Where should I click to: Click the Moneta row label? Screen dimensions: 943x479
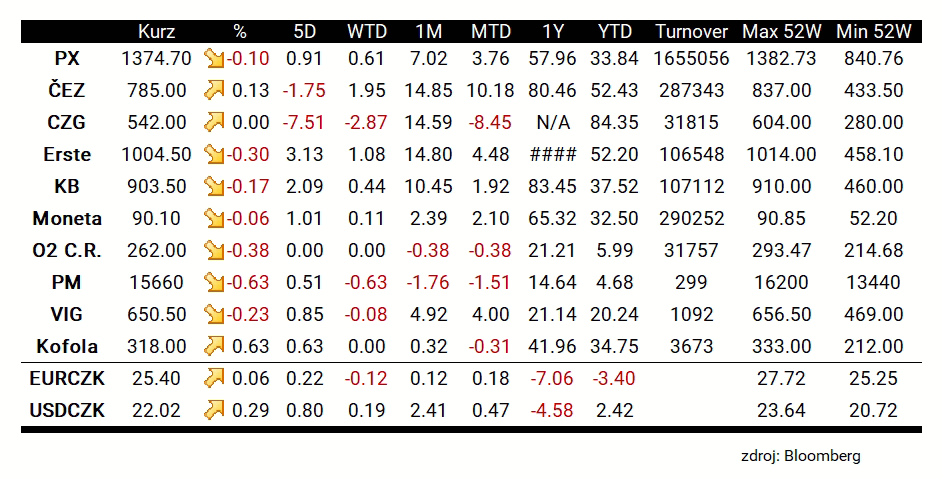67,218
